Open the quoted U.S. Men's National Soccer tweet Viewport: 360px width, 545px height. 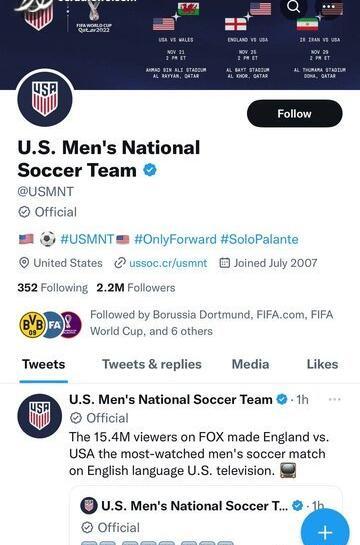point(206,516)
